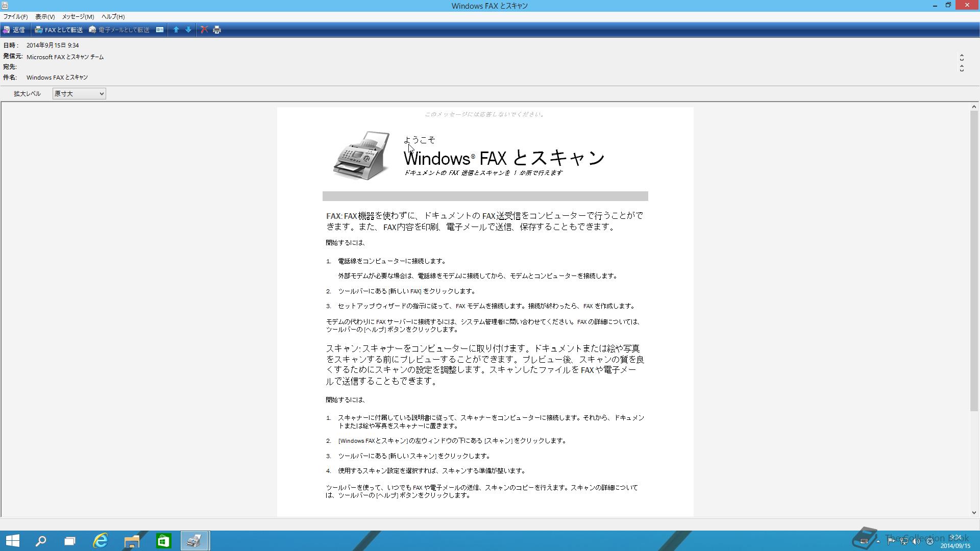Screen dimensions: 980x551
Task: Click the 件名 label
Action: pyautogui.click(x=10, y=78)
